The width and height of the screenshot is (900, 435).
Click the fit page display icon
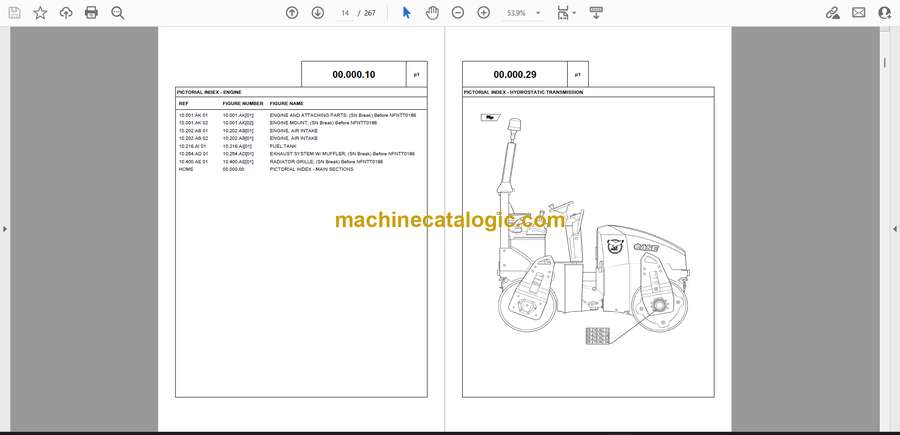click(563, 13)
